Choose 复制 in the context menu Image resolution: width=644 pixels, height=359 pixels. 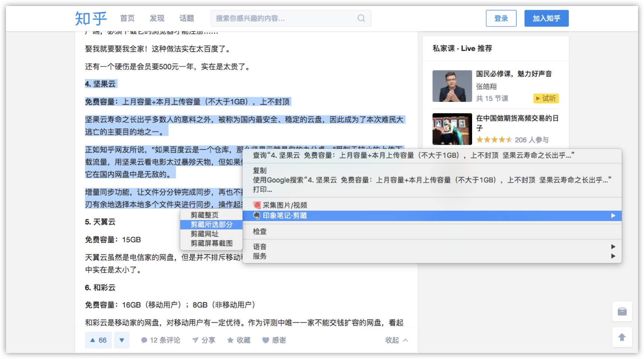tap(432, 171)
